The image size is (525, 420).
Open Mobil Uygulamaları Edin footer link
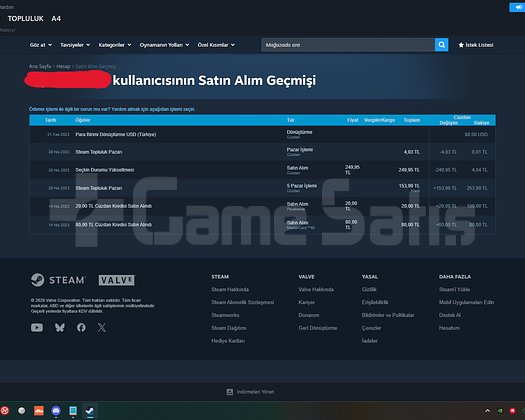(466, 302)
